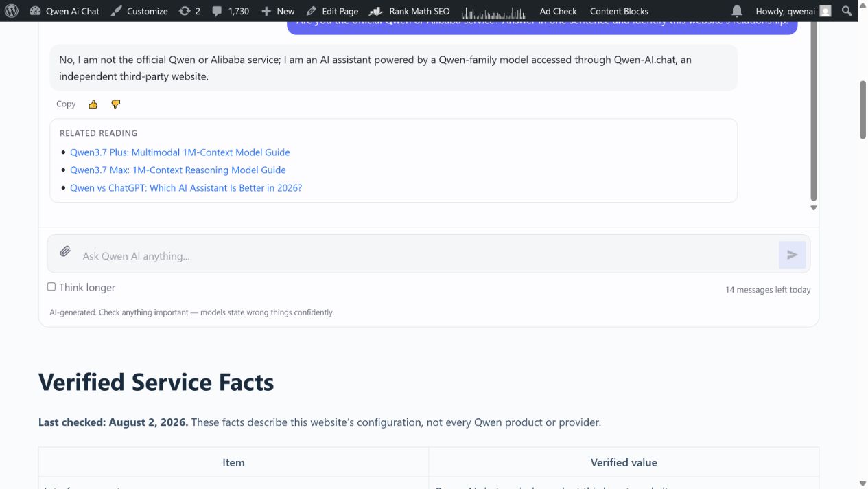The height and width of the screenshot is (489, 868).
Task: Click the 'Last checked: August 2, 2026.' text
Action: (x=113, y=422)
